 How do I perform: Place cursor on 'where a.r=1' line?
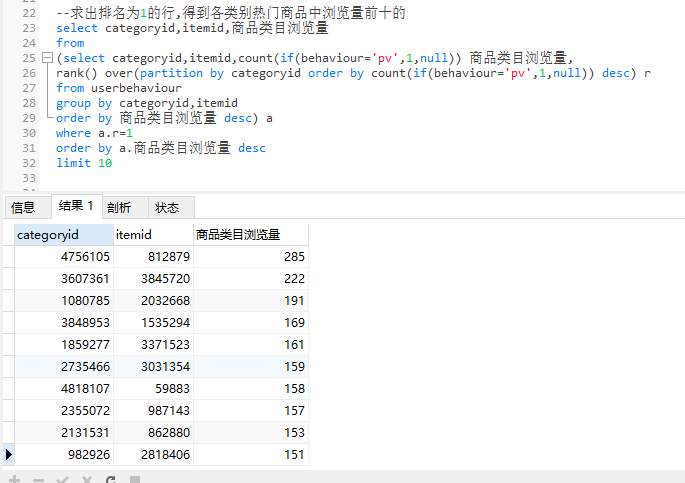pyautogui.click(x=94, y=133)
